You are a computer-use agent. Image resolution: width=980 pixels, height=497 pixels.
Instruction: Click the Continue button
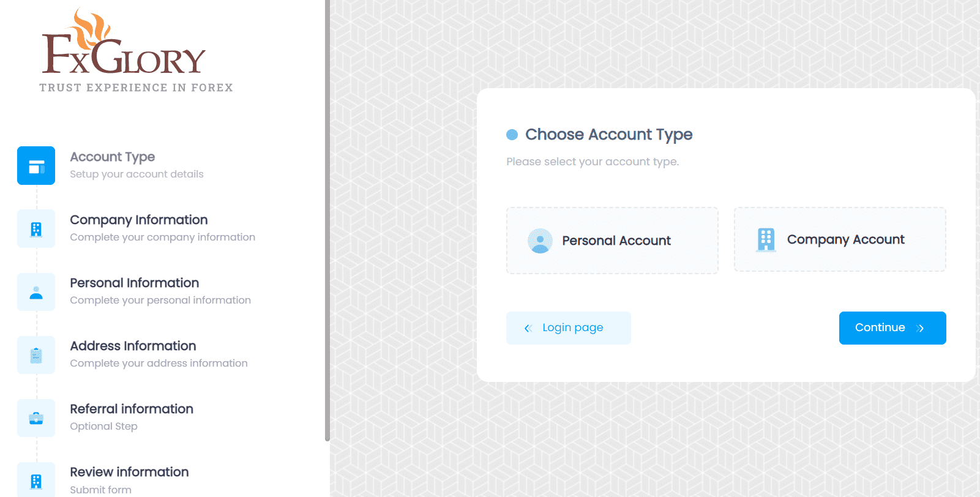(892, 328)
